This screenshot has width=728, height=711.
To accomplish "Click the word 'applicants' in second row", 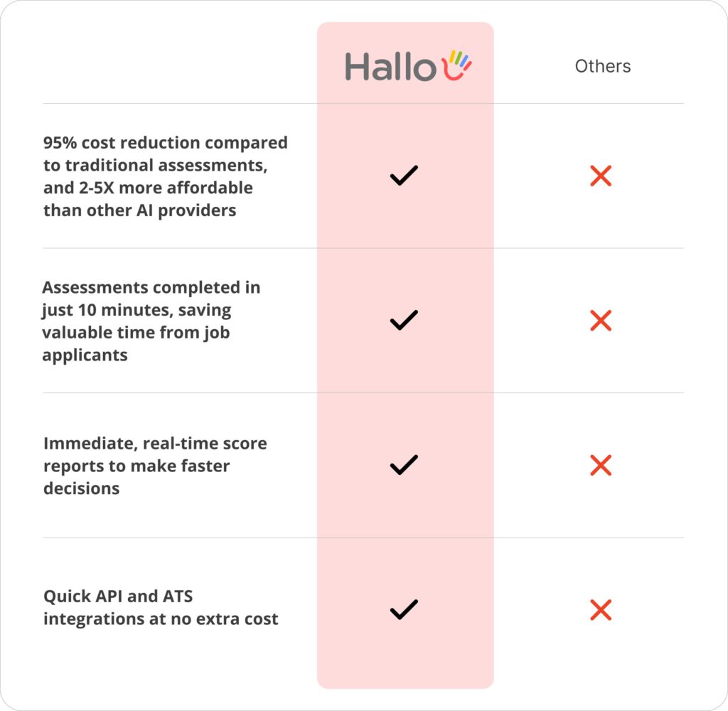I will click(85, 355).
